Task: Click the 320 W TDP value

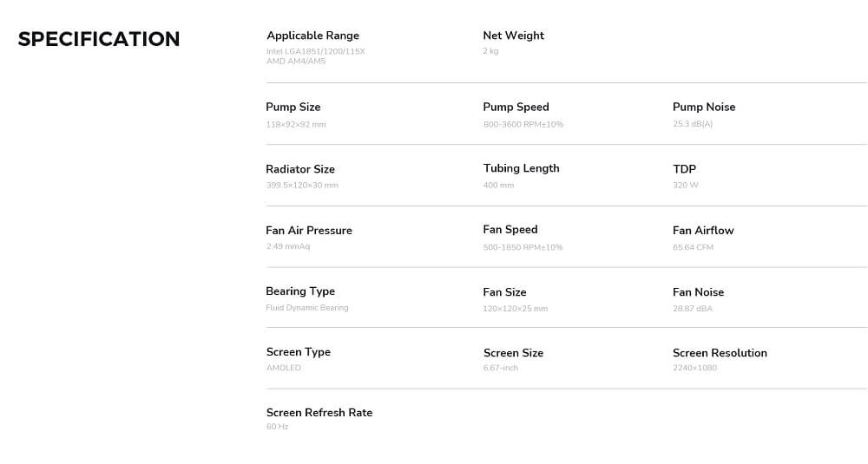Action: click(x=685, y=186)
